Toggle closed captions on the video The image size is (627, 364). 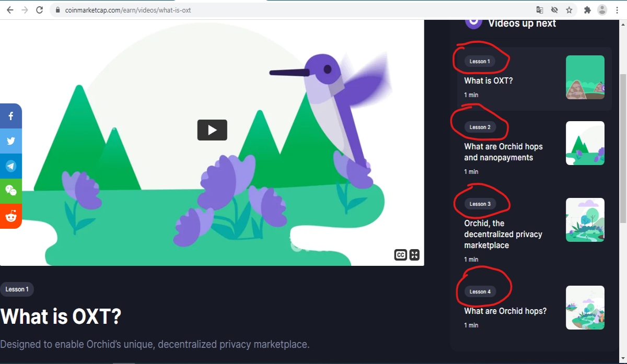click(401, 255)
